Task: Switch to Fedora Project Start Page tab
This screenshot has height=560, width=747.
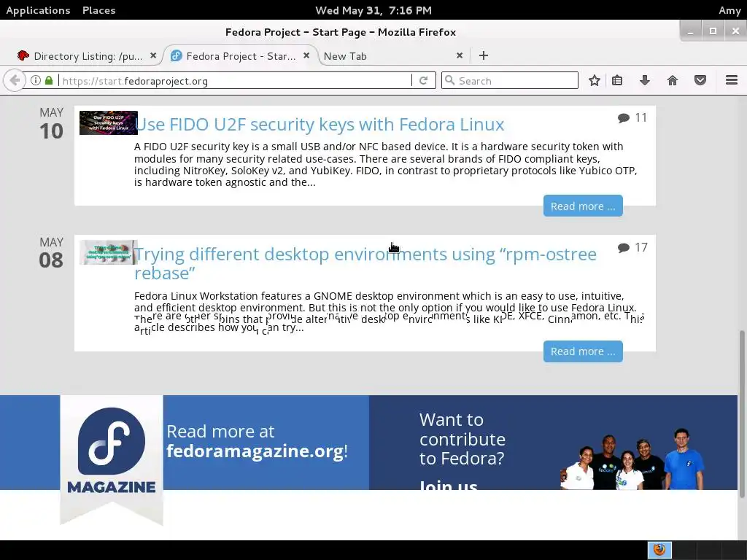Action: tap(241, 55)
